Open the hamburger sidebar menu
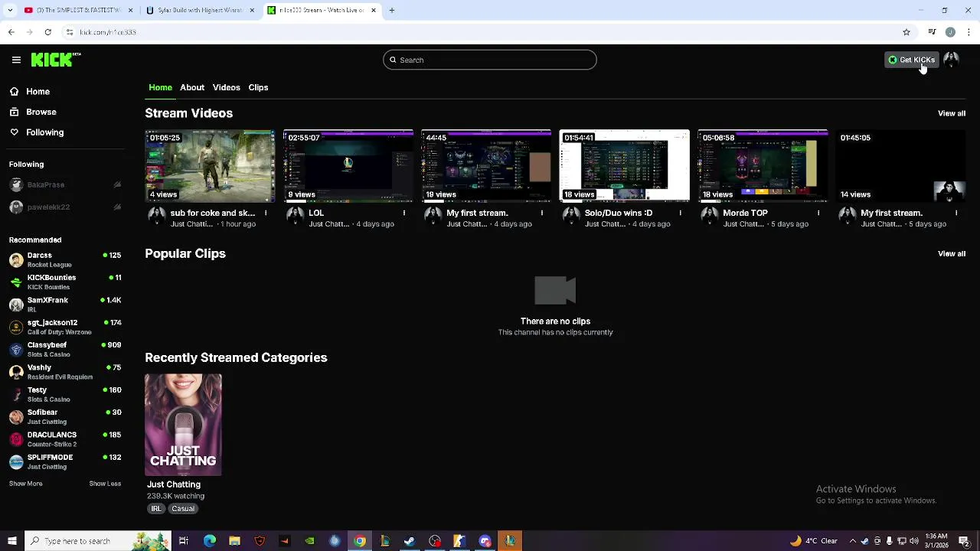 [x=16, y=60]
